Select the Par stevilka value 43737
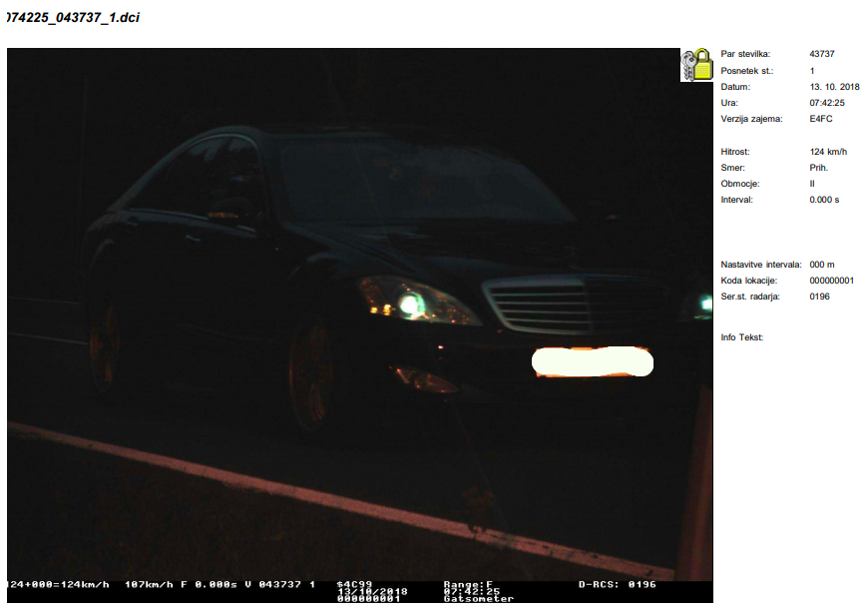 [824, 54]
